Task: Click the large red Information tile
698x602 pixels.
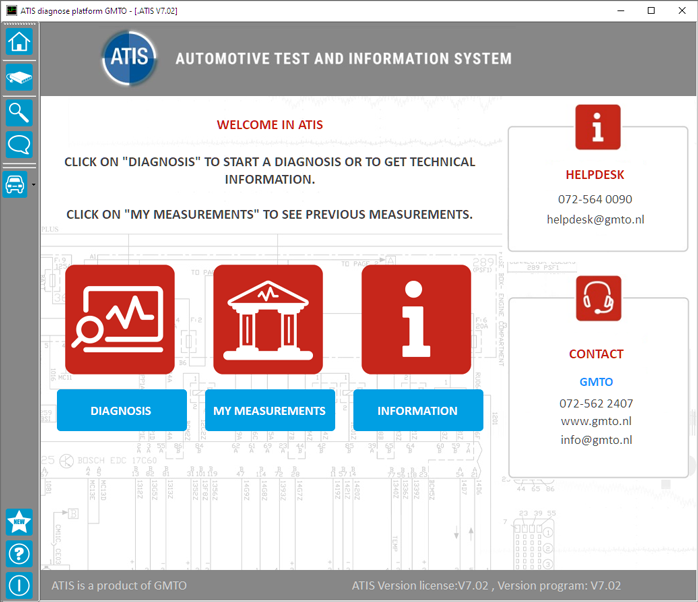Action: coord(416,319)
